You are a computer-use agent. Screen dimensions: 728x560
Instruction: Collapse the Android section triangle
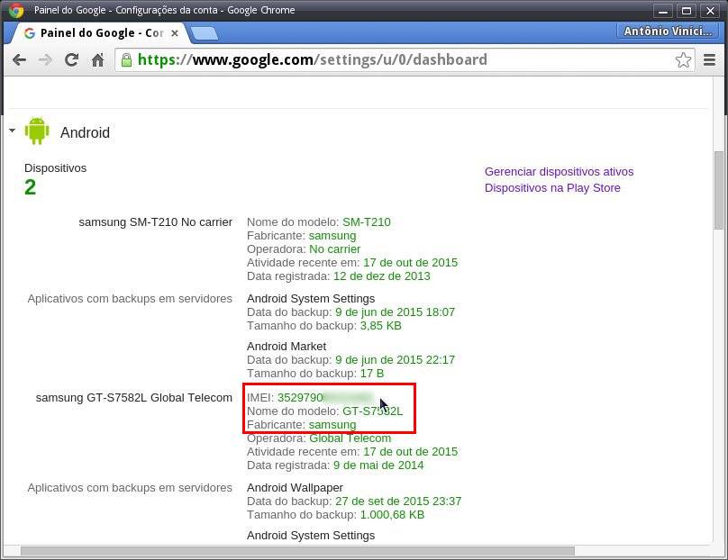point(12,131)
